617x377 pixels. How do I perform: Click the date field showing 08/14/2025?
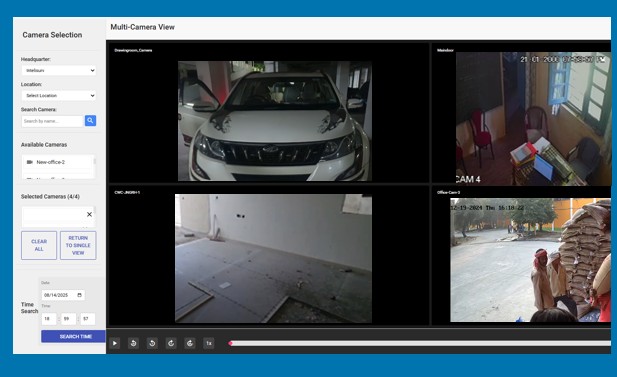pos(63,295)
